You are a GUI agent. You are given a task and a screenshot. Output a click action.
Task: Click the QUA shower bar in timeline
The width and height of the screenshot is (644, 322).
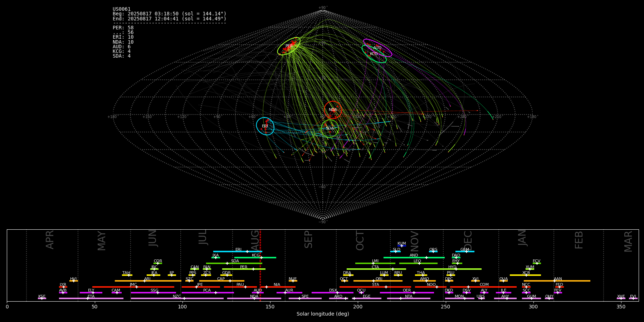pyautogui.click(x=503, y=281)
